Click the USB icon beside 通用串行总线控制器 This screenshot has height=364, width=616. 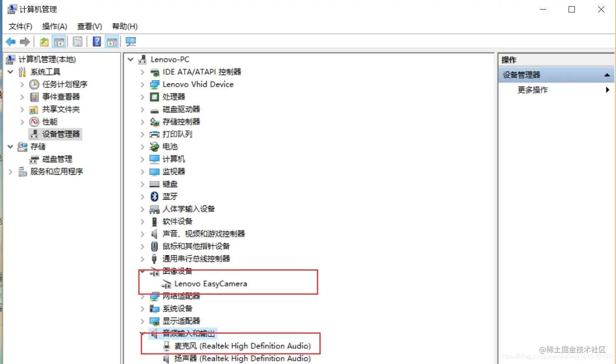point(155,259)
